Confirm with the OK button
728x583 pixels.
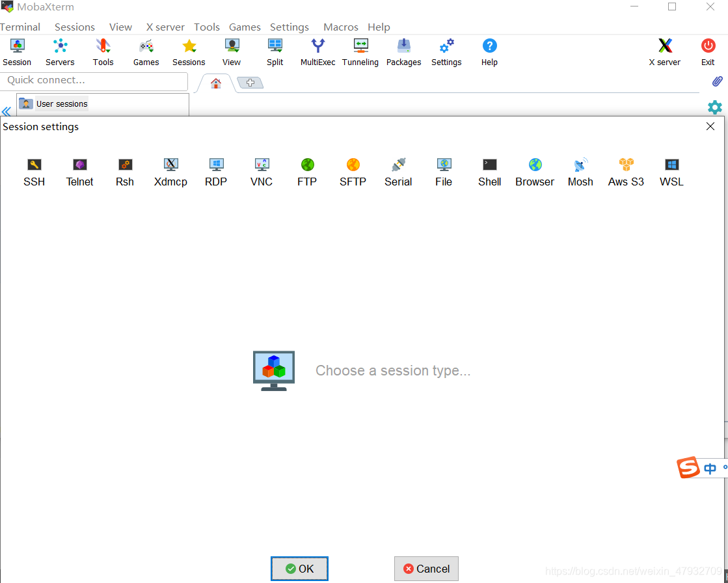pos(299,569)
